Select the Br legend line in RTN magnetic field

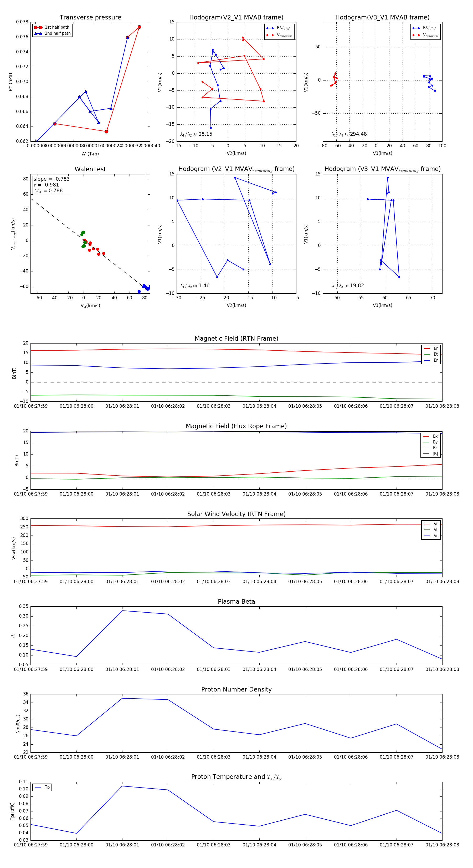pos(431,349)
